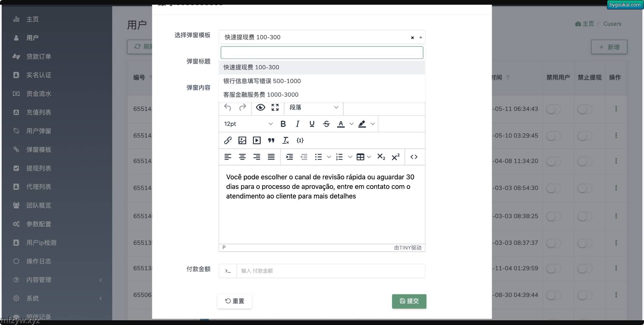644x325 pixels.
Task: Select 银行信息填写错误 500-1000 option
Action: (x=262, y=81)
